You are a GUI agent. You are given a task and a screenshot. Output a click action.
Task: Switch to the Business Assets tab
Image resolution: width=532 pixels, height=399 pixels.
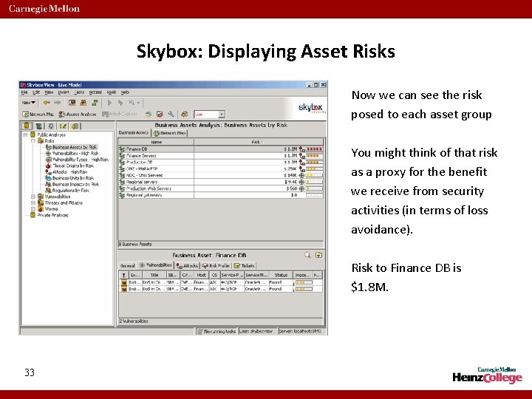[134, 133]
